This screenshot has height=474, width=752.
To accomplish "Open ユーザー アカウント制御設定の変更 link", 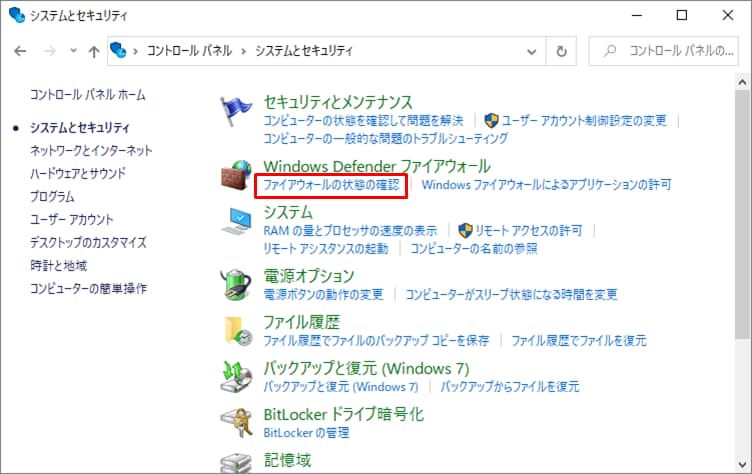I will pos(584,120).
